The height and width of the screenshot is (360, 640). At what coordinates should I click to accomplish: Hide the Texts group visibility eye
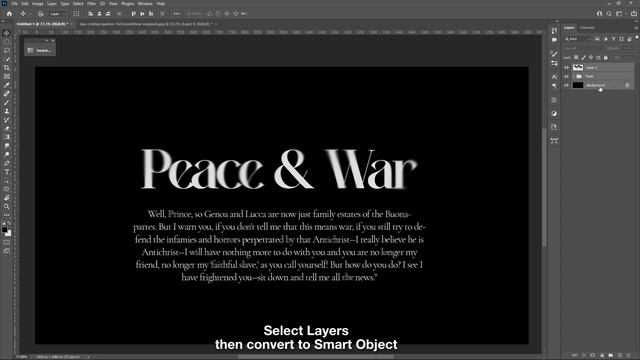pyautogui.click(x=566, y=76)
